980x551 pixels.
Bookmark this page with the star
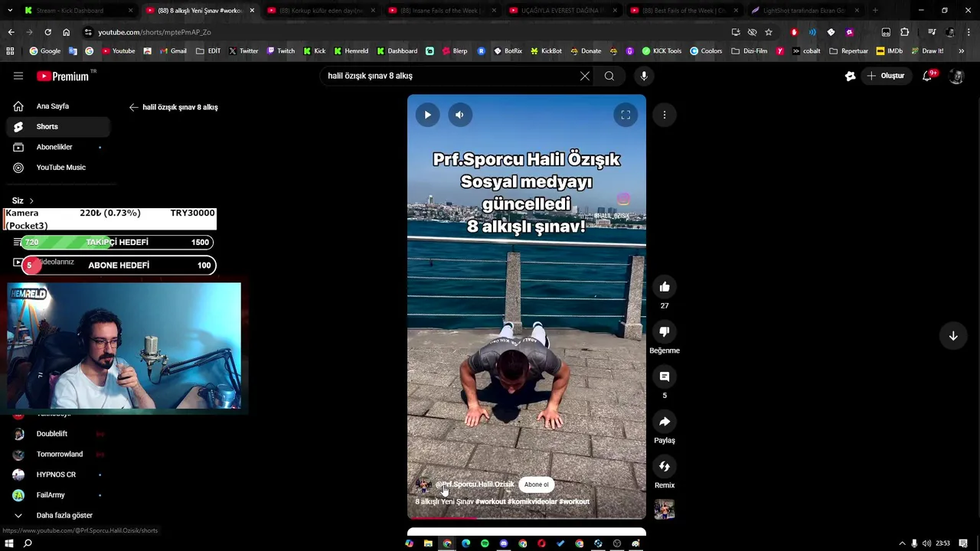(769, 32)
